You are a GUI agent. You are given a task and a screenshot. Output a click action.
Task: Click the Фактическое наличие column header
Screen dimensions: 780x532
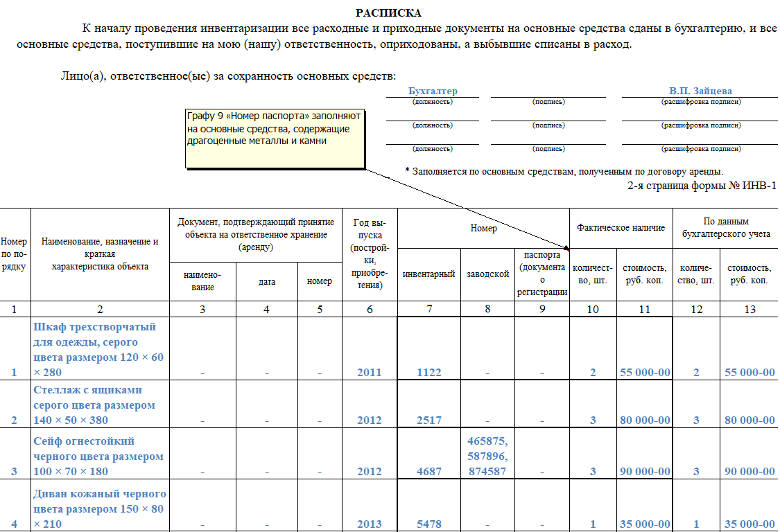pyautogui.click(x=621, y=227)
